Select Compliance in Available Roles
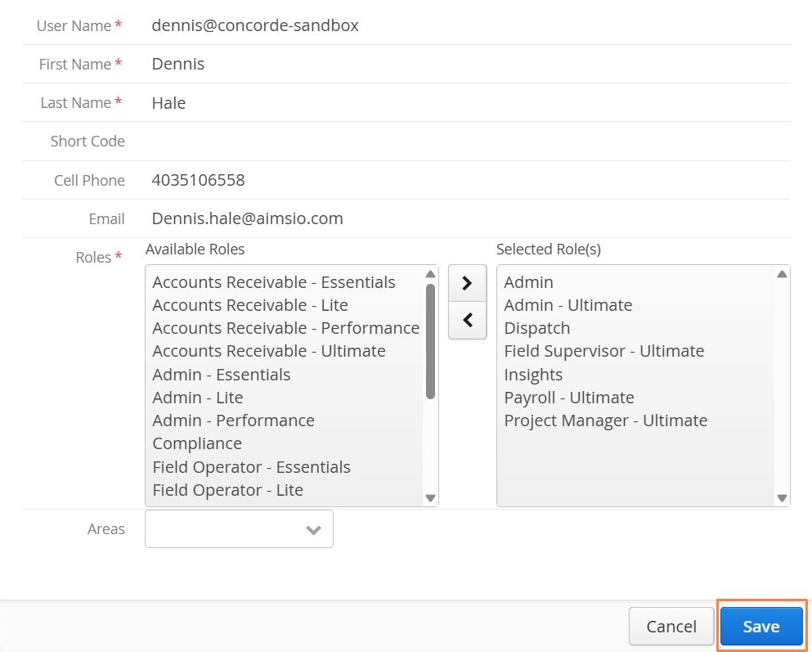This screenshot has height=652, width=812. click(197, 443)
